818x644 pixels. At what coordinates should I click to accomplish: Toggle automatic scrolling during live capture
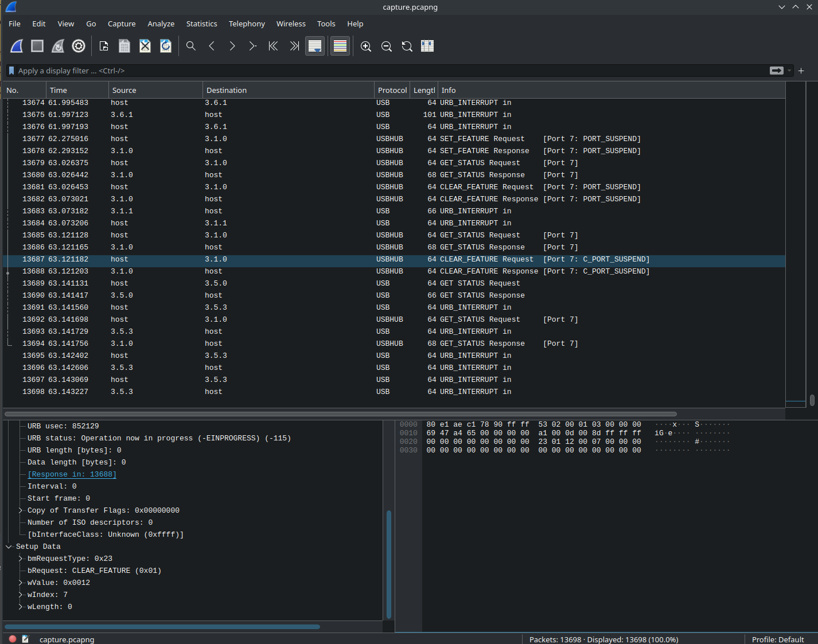[x=315, y=46]
